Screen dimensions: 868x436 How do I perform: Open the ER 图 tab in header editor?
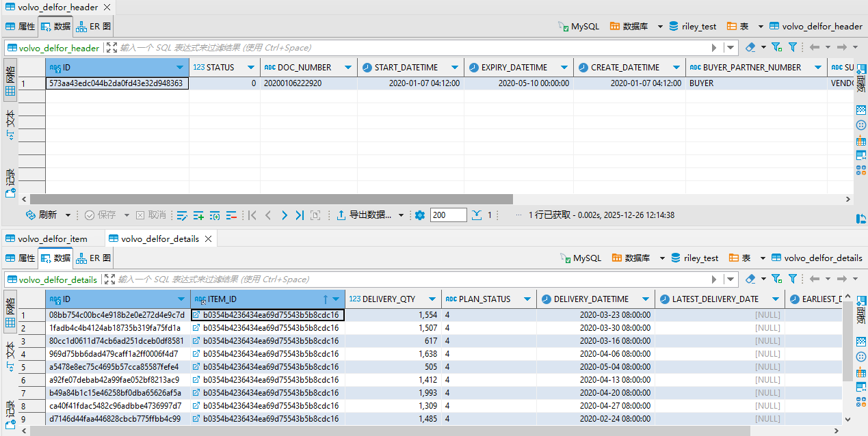pyautogui.click(x=94, y=27)
